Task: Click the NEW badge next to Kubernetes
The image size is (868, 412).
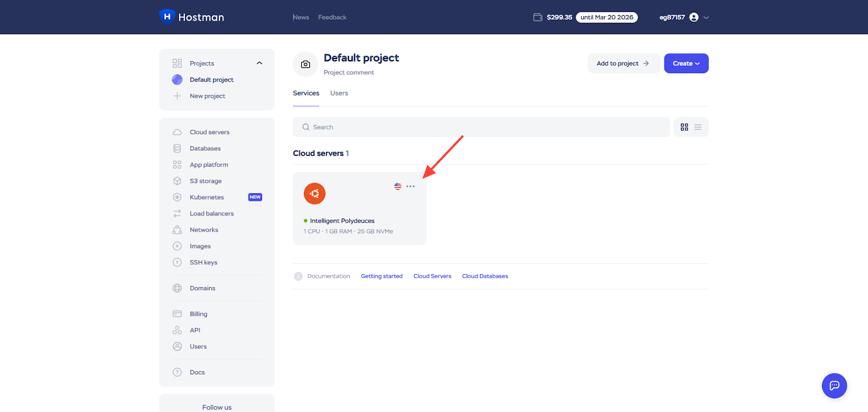Action: 255,197
